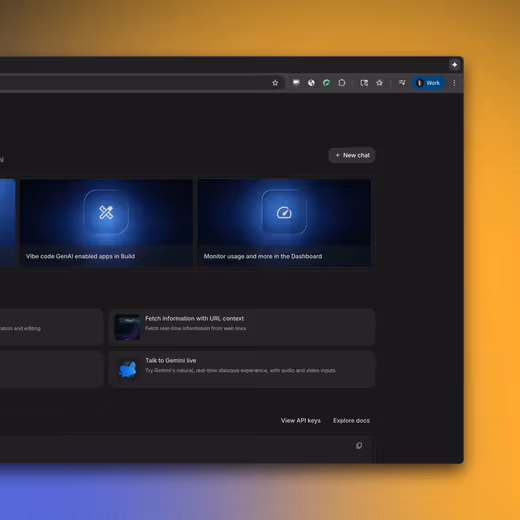Open Fetch information with URL context
The image size is (520, 520).
point(242,327)
